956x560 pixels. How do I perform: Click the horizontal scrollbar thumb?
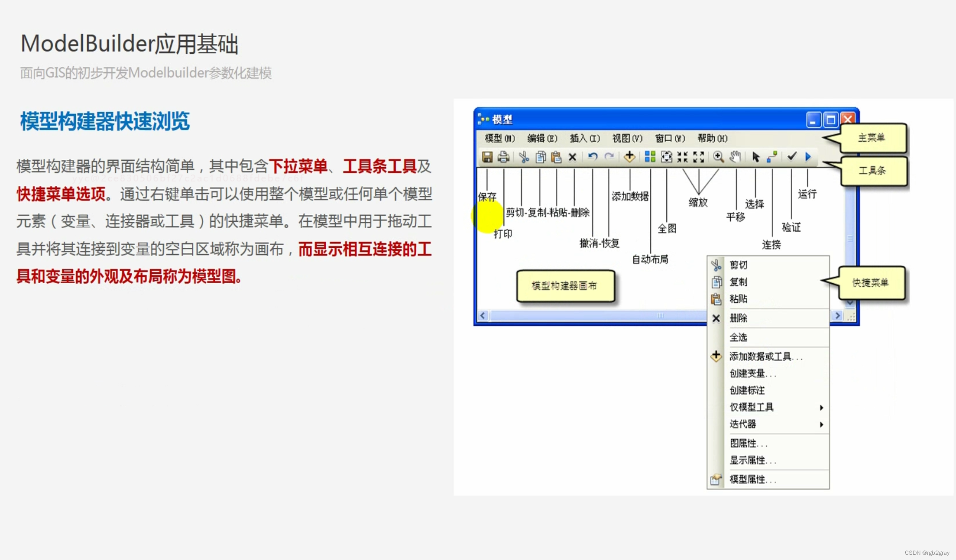point(598,316)
